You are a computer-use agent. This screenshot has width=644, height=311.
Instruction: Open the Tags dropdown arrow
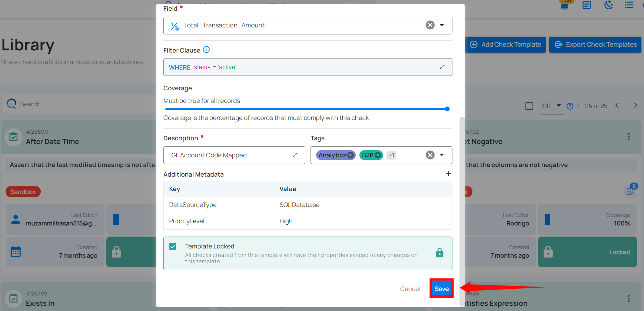pyautogui.click(x=442, y=155)
